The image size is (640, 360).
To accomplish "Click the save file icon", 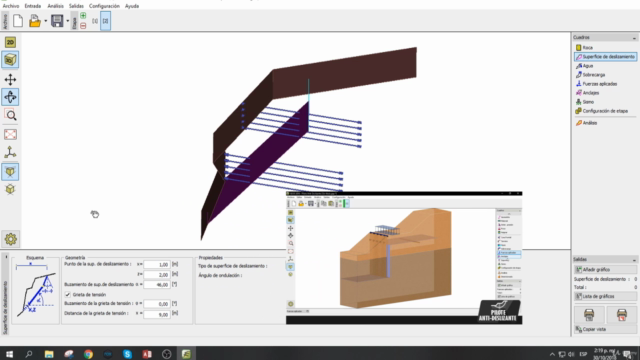I will [57, 21].
